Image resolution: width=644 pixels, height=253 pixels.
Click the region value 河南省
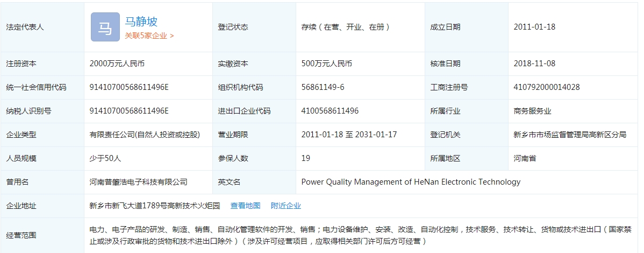pos(525,158)
